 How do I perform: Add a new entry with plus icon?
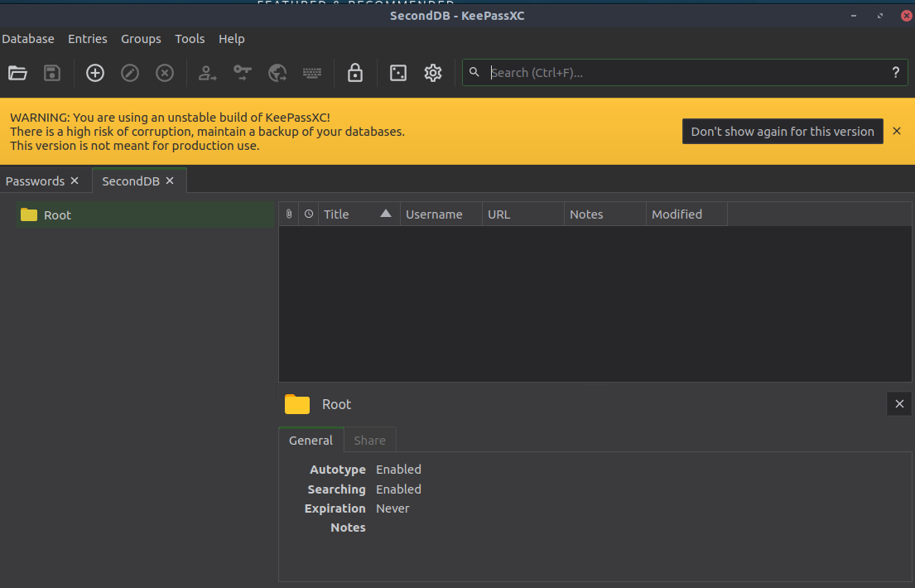[x=95, y=73]
